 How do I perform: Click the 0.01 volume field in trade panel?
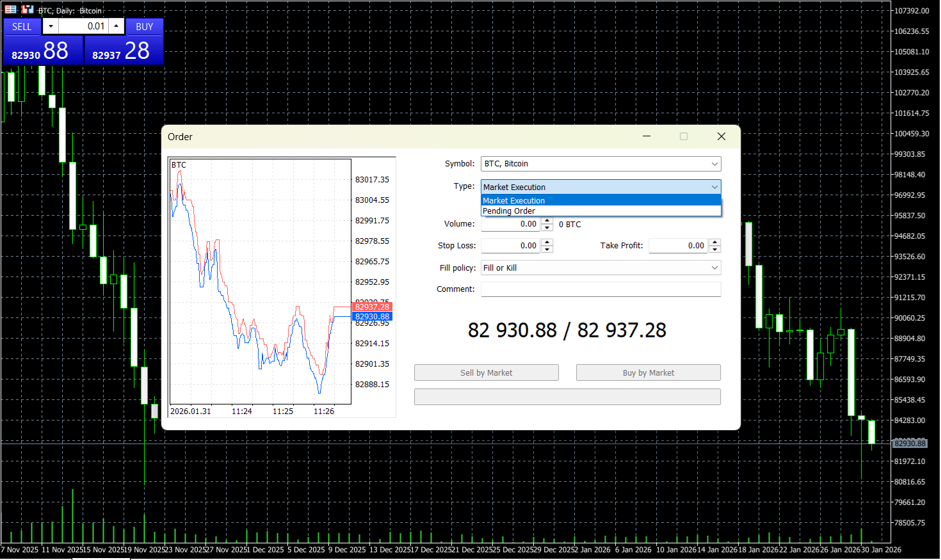click(x=83, y=26)
